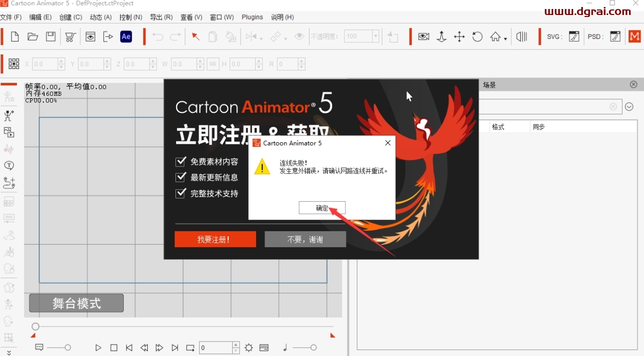Click the timeline window icon near frame field

[x=264, y=348]
